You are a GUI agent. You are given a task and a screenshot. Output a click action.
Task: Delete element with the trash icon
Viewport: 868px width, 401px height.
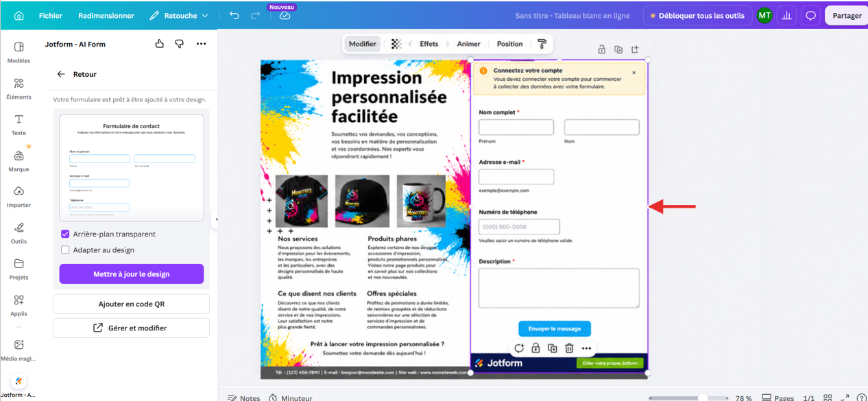pos(569,348)
